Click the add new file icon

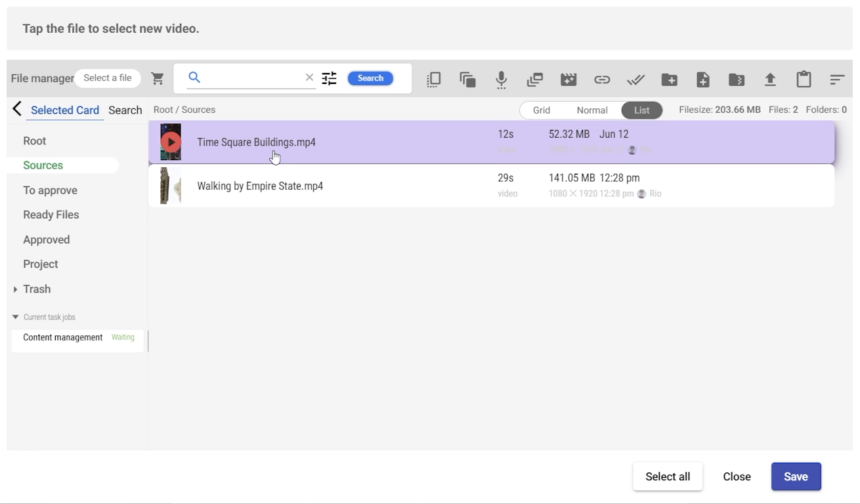point(702,79)
